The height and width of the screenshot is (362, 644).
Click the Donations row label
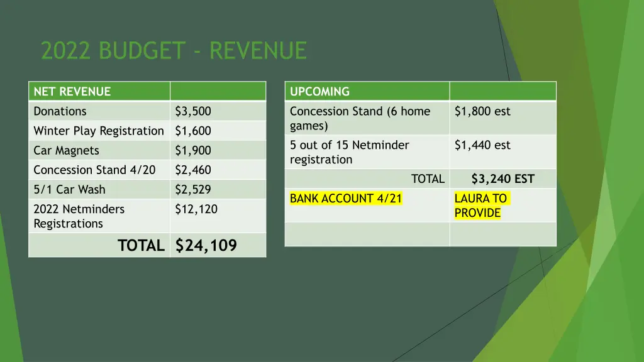60,111
